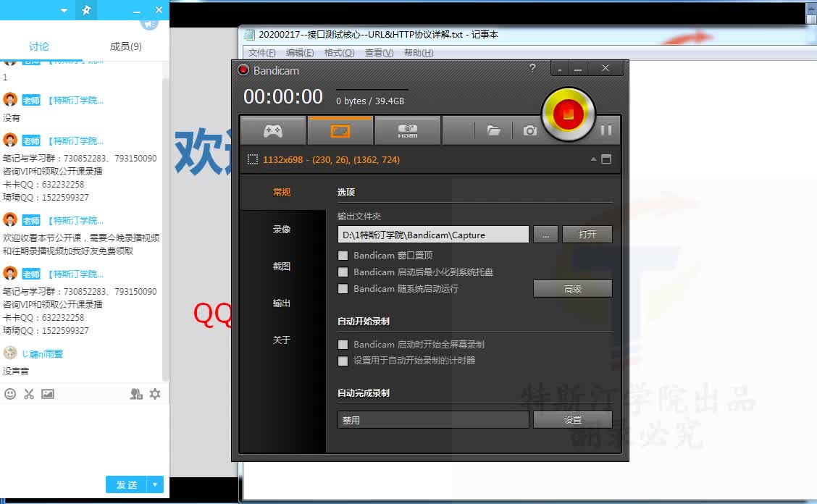Image resolution: width=817 pixels, height=504 pixels.
Task: Open the image insert icon in chat
Action: point(49,393)
